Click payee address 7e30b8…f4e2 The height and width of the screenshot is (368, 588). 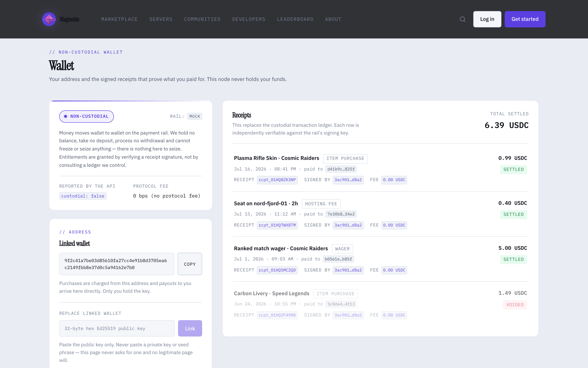click(x=341, y=214)
